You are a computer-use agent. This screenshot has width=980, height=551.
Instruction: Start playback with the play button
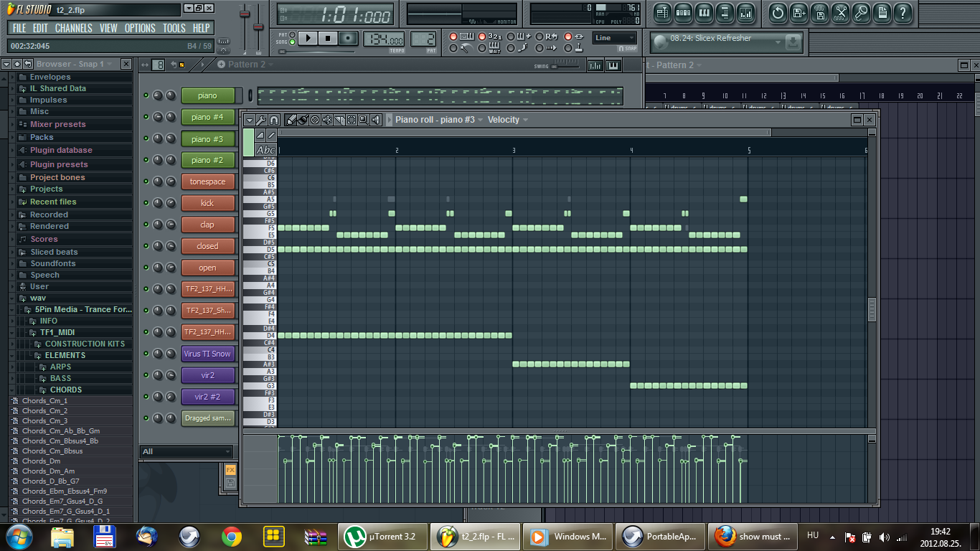coord(308,38)
